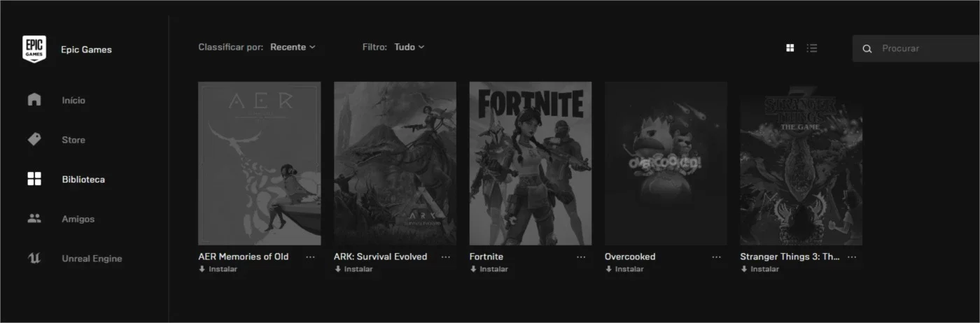
Task: Open the Classificar por Recente dropdown
Action: (293, 47)
